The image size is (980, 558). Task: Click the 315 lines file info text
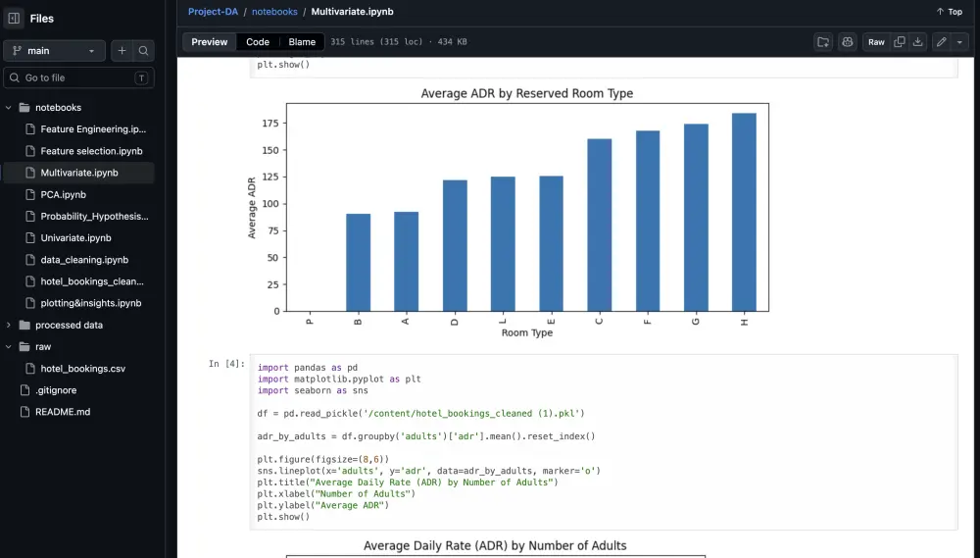(x=399, y=42)
